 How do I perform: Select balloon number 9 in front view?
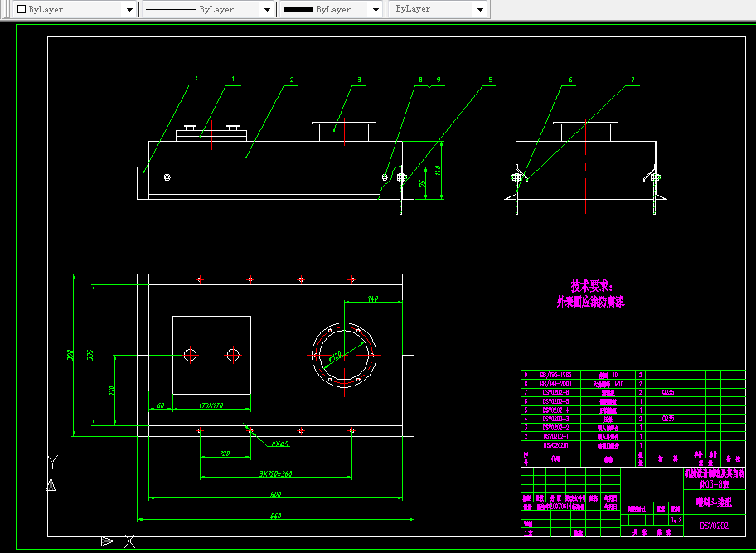(x=439, y=80)
